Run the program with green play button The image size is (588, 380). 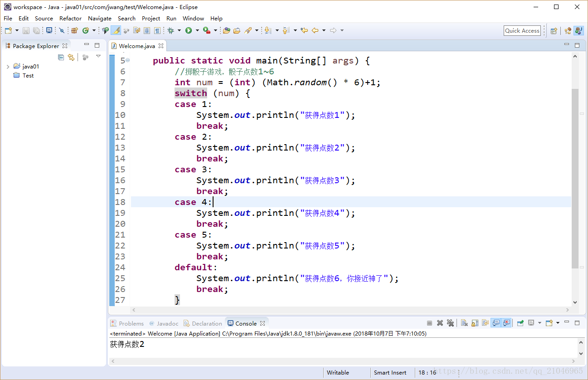click(189, 30)
